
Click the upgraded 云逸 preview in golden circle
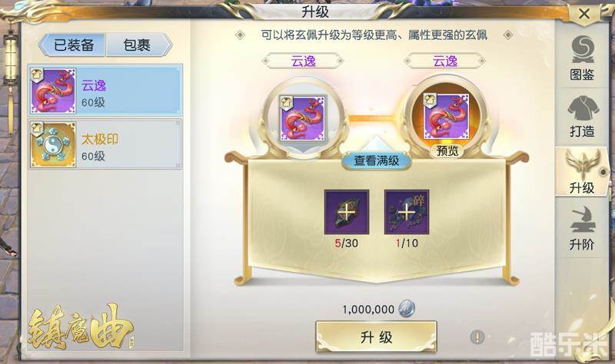(x=447, y=117)
